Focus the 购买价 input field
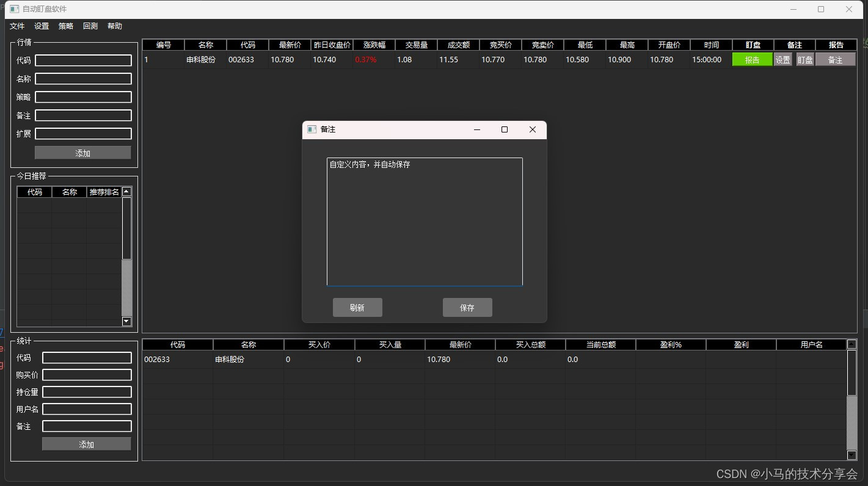Screen dimensions: 868x486 click(87, 375)
